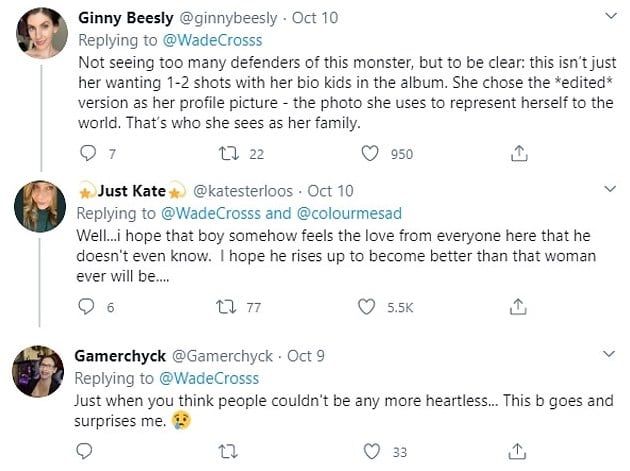630x471 pixels.
Task: Reply to Gamerchyck's tweet
Action: point(86,451)
